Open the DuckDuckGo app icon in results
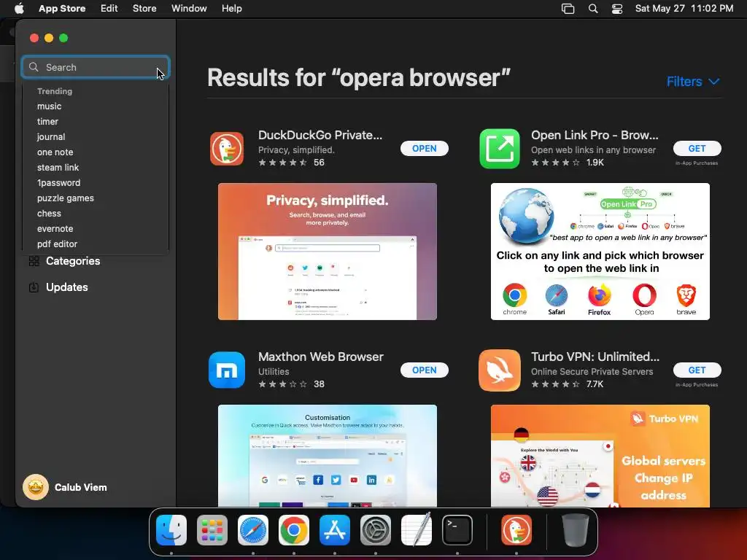Image resolution: width=747 pixels, height=560 pixels. coord(227,149)
